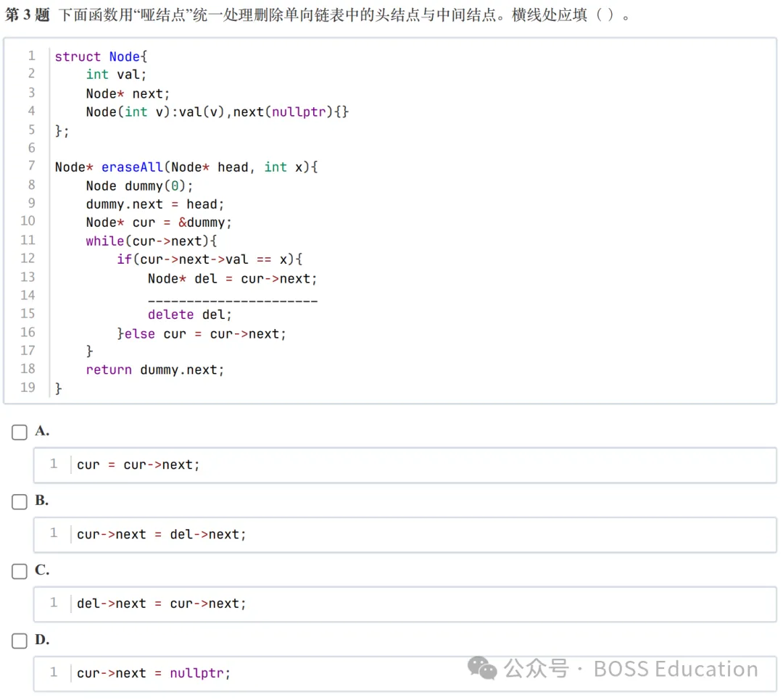Click line number 7 in code gutter
The width and height of the screenshot is (783, 700).
tap(31, 166)
